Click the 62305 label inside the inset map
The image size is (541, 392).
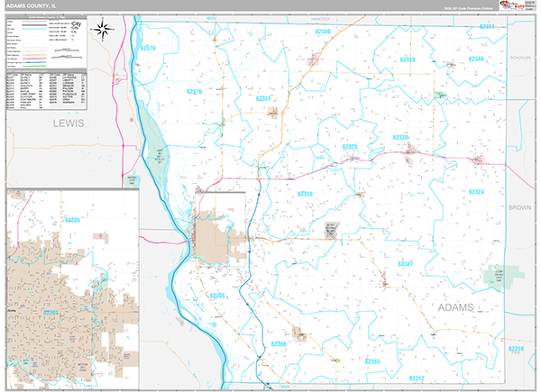pyautogui.click(x=72, y=220)
